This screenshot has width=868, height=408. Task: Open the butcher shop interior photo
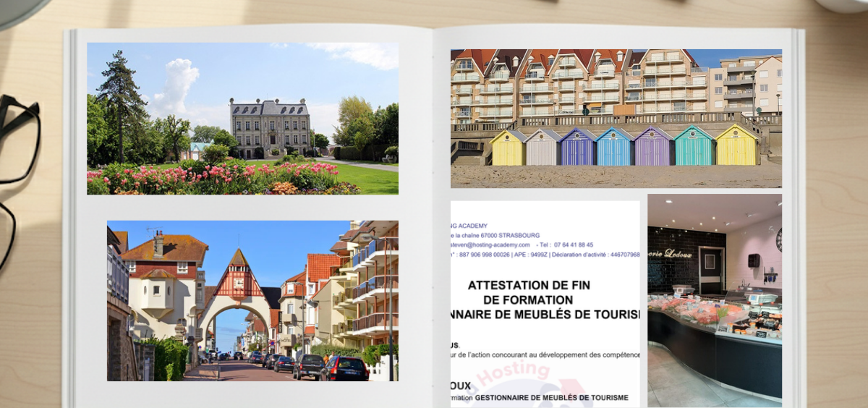(714, 299)
